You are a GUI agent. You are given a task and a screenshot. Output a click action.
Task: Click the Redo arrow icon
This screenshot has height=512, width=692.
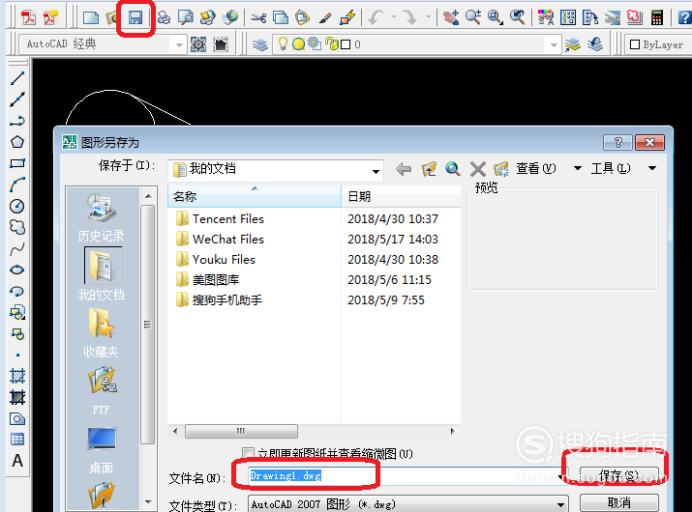tap(410, 18)
